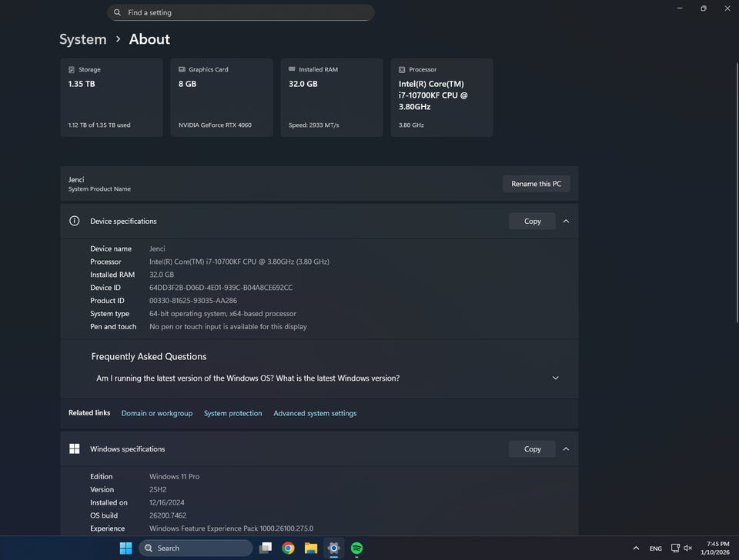
Task: Click the Installed on date 12/16/2024
Action: point(167,502)
